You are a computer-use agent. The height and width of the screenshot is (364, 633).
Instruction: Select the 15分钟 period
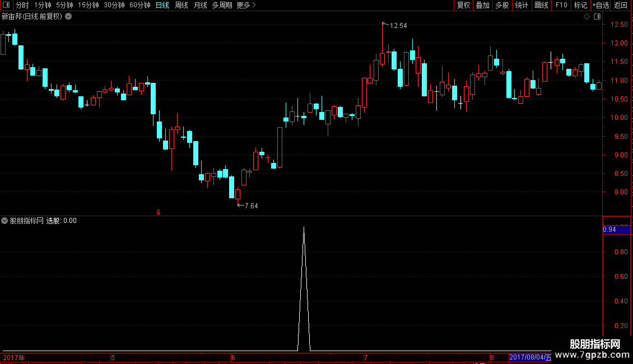point(88,5)
